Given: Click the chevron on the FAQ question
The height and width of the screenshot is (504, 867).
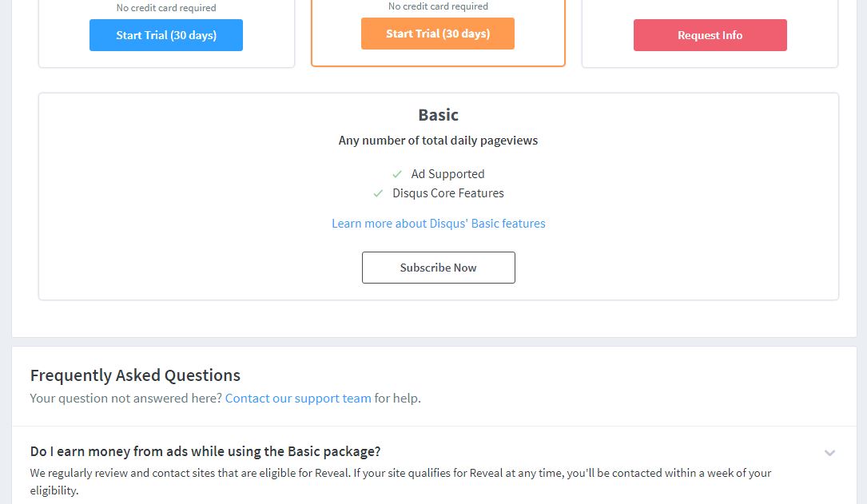Looking at the screenshot, I should pos(829,453).
